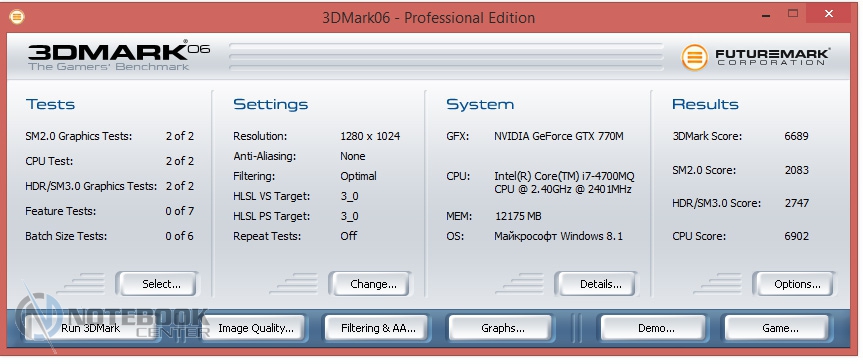Open the Graphs window
Viewport: 863px width, 364px height.
pyautogui.click(x=502, y=328)
